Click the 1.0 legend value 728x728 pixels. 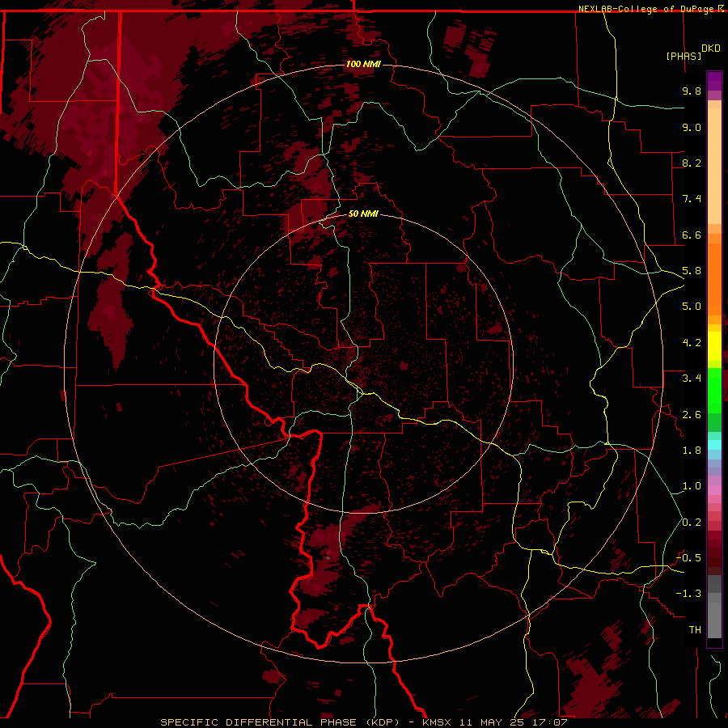click(x=692, y=486)
